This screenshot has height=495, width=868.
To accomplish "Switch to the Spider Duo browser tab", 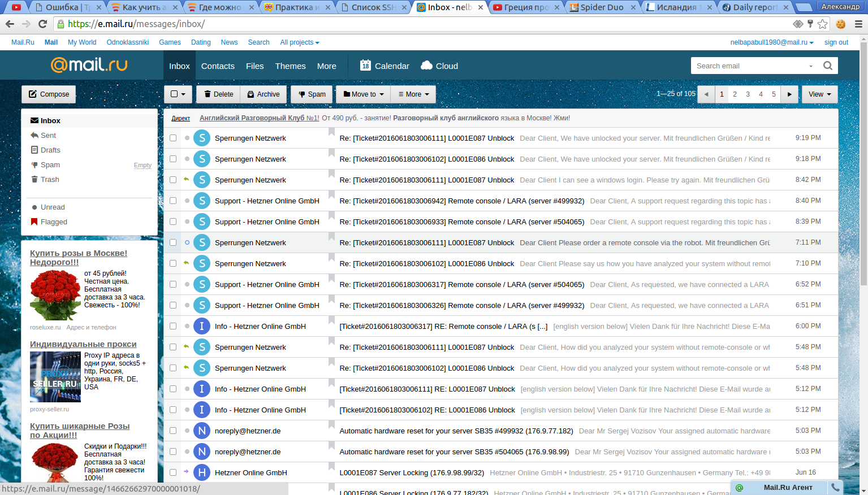I will point(602,7).
